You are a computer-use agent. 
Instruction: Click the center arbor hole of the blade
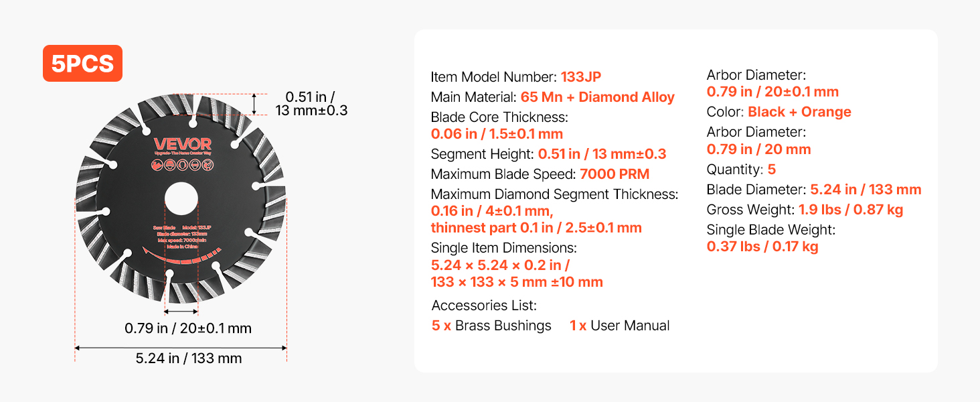click(x=181, y=199)
